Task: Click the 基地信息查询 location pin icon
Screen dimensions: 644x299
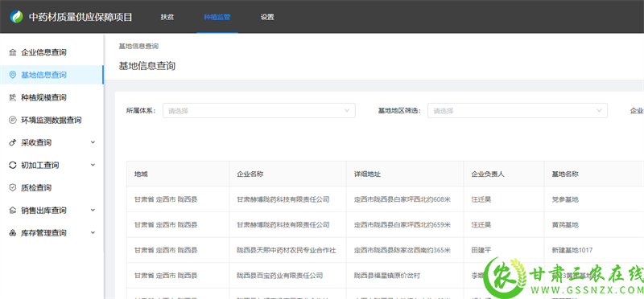Action: tap(13, 75)
